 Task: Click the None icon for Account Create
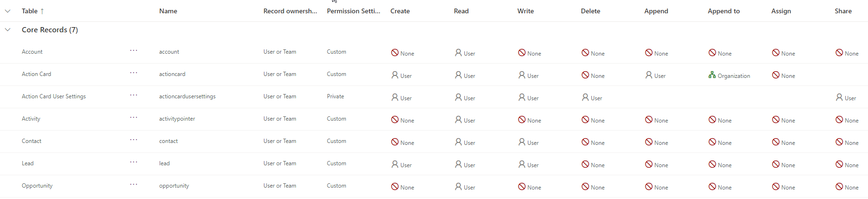395,53
